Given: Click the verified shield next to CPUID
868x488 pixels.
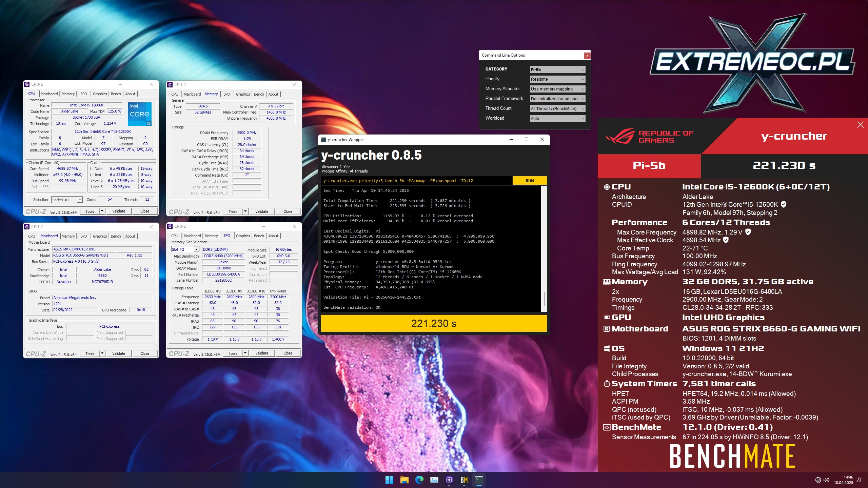Looking at the screenshot, I should point(784,204).
